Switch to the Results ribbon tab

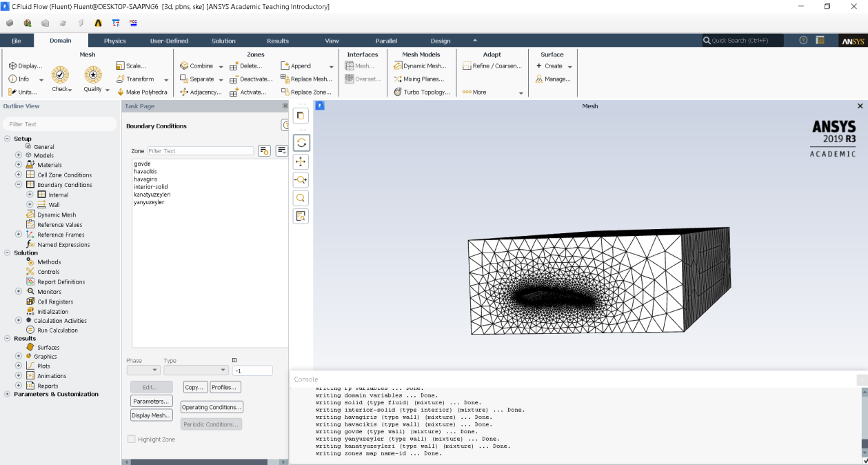[278, 41]
